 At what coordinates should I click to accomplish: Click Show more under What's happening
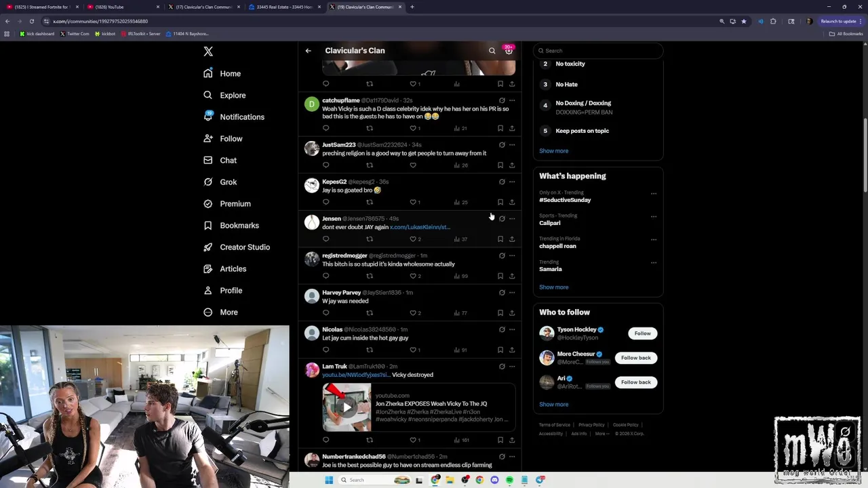coord(553,287)
